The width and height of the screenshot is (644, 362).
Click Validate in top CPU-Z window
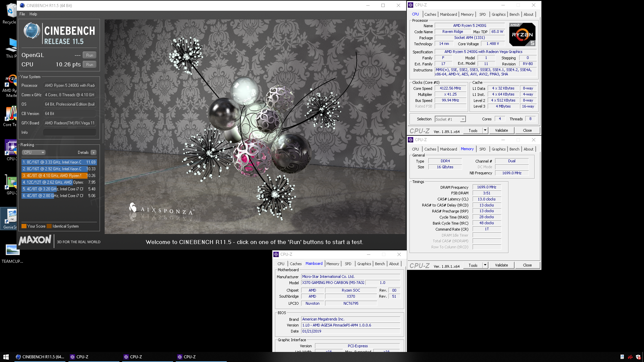[501, 131]
